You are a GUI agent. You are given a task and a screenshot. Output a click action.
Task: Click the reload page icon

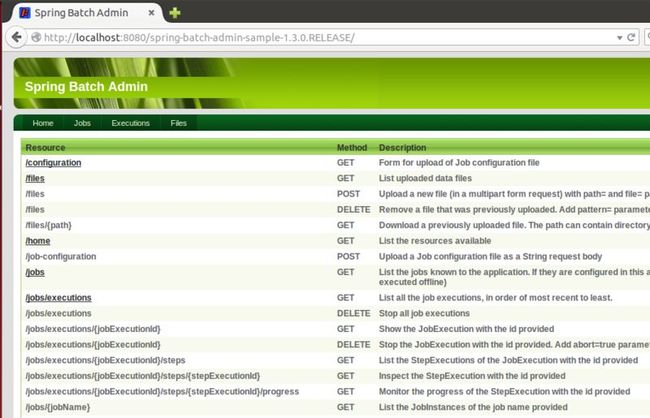click(631, 37)
